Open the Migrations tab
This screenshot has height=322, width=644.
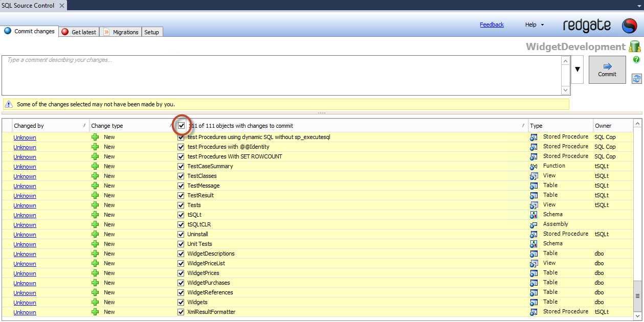pos(121,32)
